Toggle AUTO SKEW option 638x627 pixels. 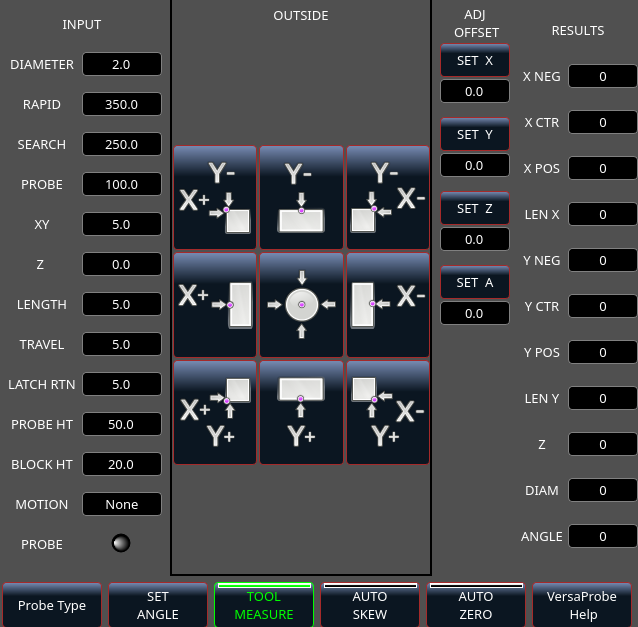370,605
